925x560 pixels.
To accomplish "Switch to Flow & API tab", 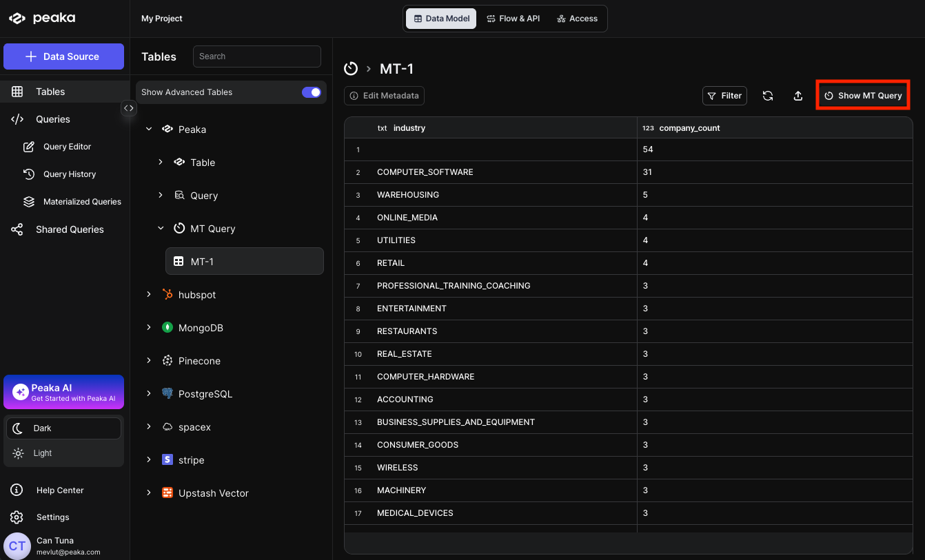I will [513, 19].
